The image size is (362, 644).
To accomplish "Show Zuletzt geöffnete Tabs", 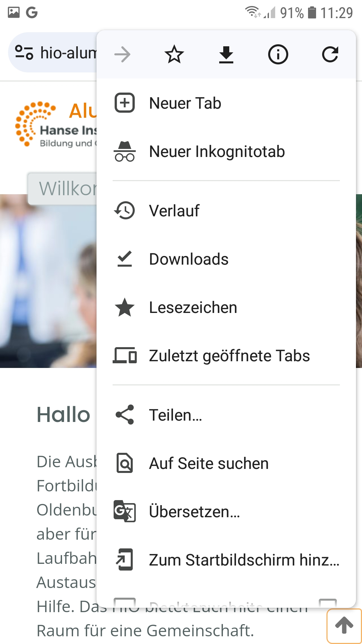I will click(229, 356).
